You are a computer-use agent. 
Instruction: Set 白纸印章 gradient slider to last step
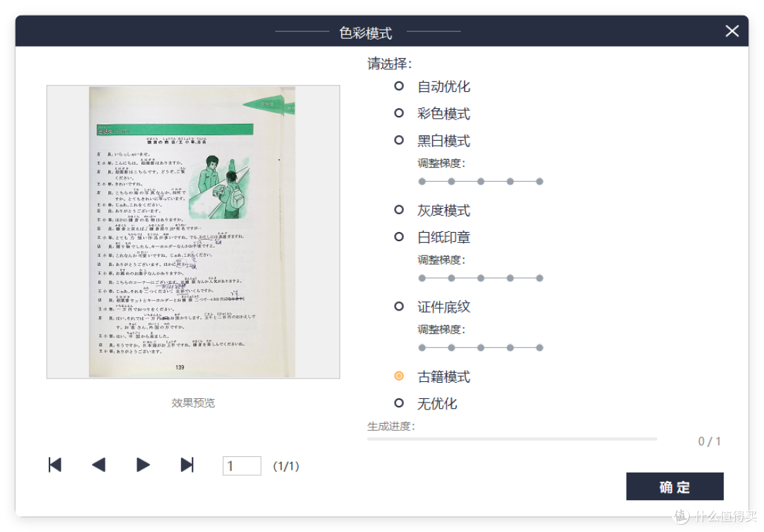[x=539, y=278]
